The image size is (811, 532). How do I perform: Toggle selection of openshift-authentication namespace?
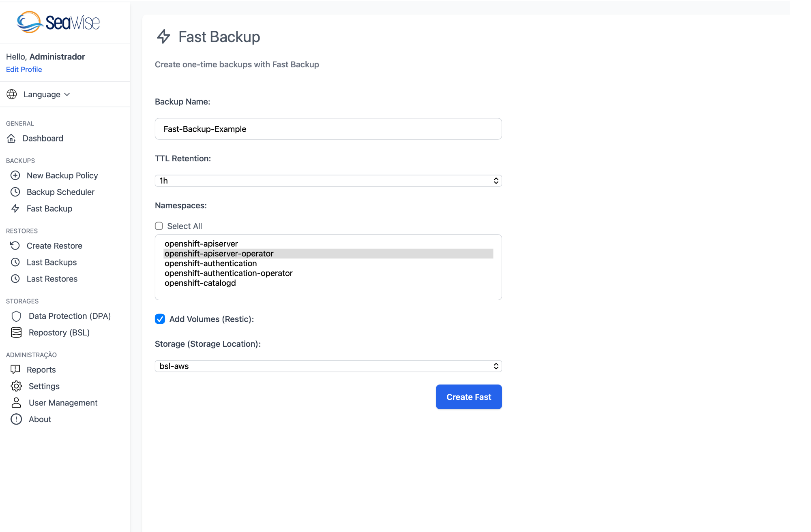[x=210, y=263]
